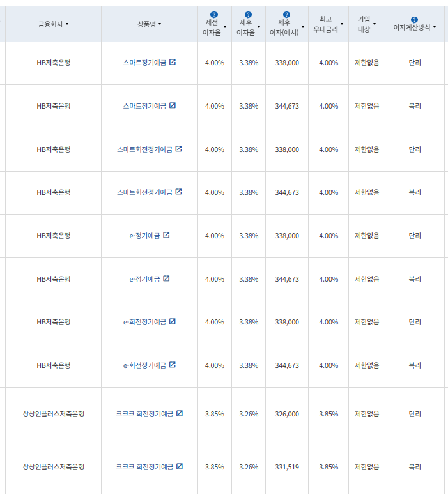This screenshot has width=448, height=502.
Task: Open e-회전정기예금 link in the 단리 row
Action: pyautogui.click(x=144, y=322)
